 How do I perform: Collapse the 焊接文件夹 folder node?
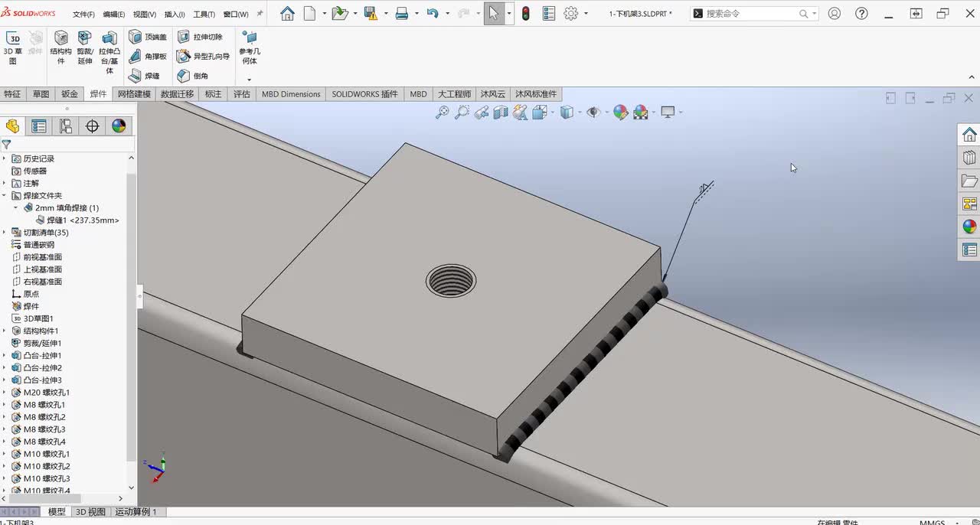[x=5, y=196]
